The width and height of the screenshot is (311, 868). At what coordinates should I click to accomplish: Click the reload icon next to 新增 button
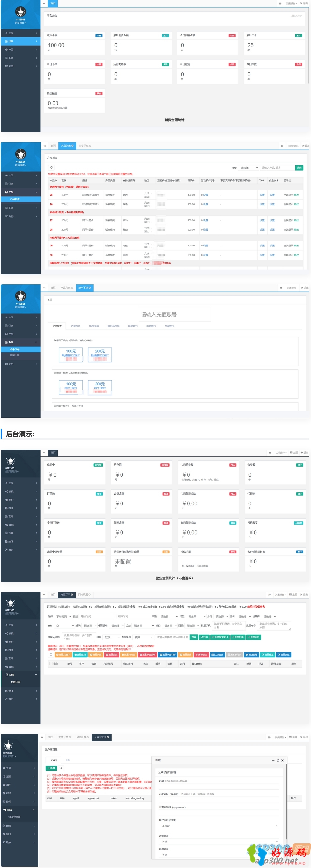click(61, 768)
